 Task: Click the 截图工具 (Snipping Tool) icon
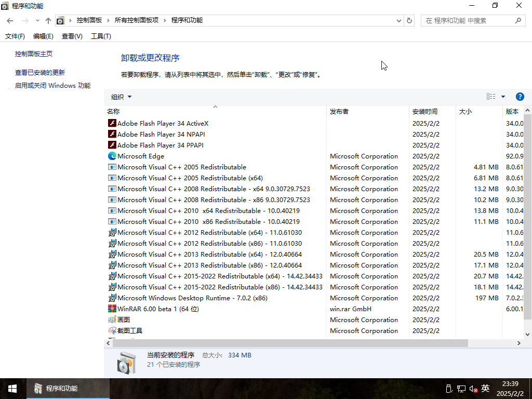click(x=112, y=330)
